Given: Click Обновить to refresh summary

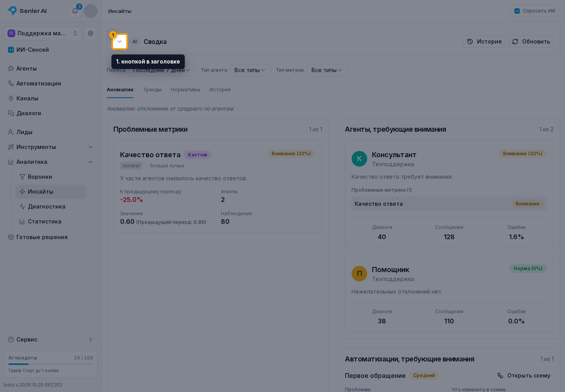Looking at the screenshot, I should [531, 42].
